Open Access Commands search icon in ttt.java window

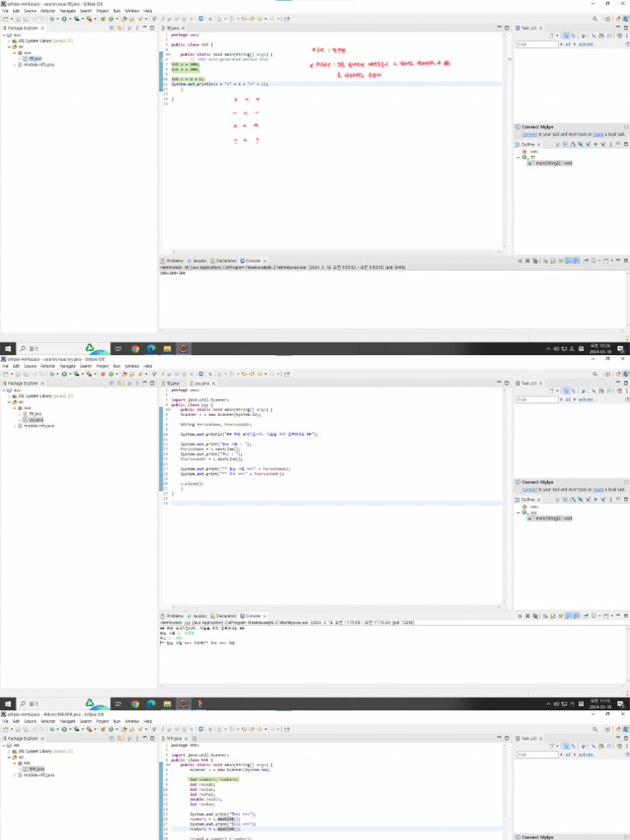[x=596, y=19]
